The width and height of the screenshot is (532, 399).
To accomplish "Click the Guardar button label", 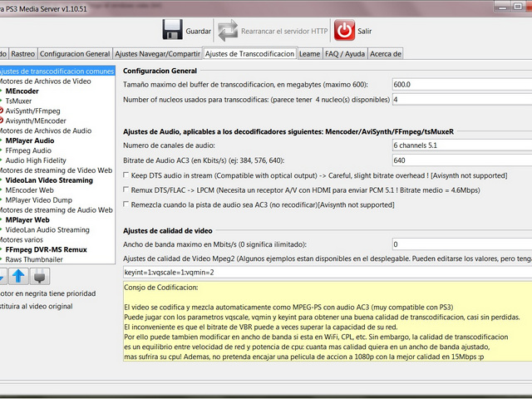I will click(x=198, y=32).
